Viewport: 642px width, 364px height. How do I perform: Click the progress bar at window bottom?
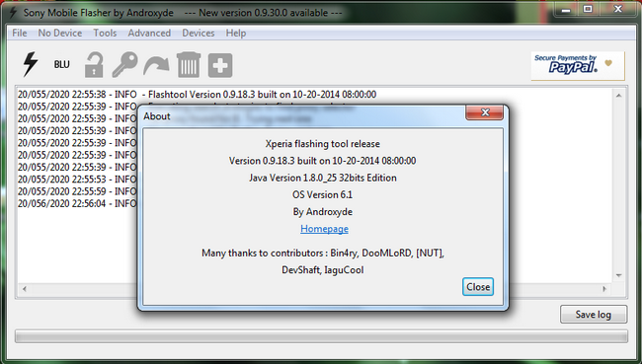tap(321, 336)
